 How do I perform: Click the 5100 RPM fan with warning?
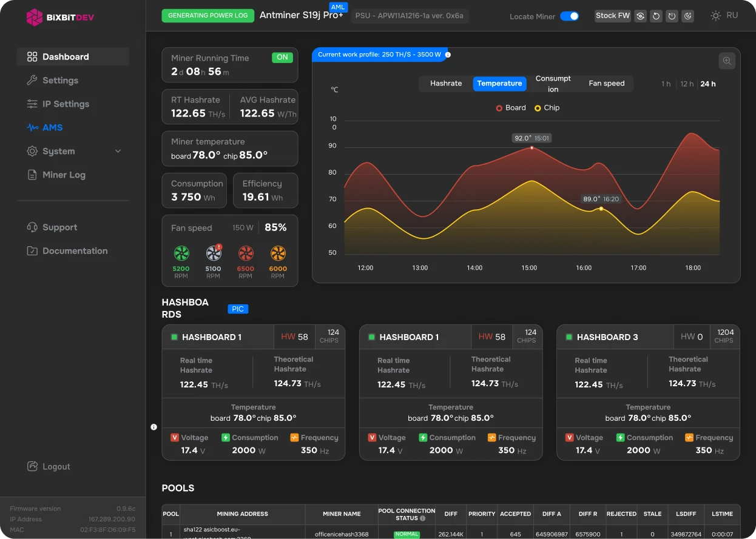coord(214,253)
